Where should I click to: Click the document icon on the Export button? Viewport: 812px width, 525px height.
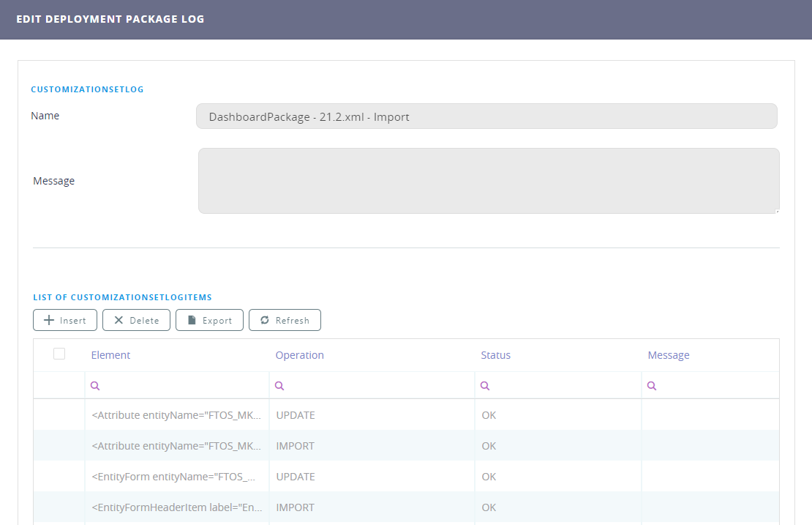click(191, 320)
